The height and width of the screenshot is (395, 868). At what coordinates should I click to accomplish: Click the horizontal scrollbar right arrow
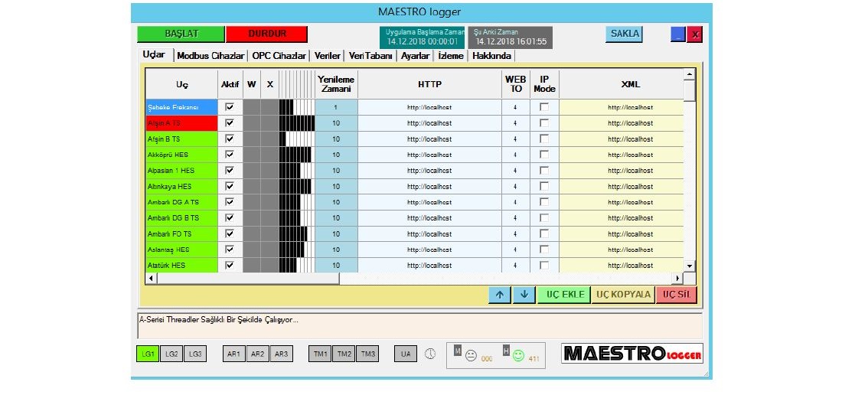click(677, 278)
